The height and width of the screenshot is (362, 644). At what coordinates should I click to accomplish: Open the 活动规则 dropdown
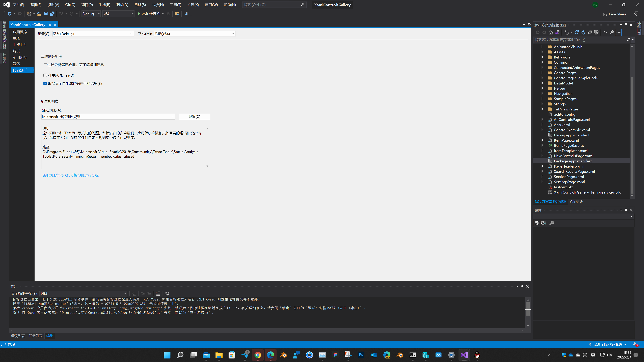tap(173, 116)
